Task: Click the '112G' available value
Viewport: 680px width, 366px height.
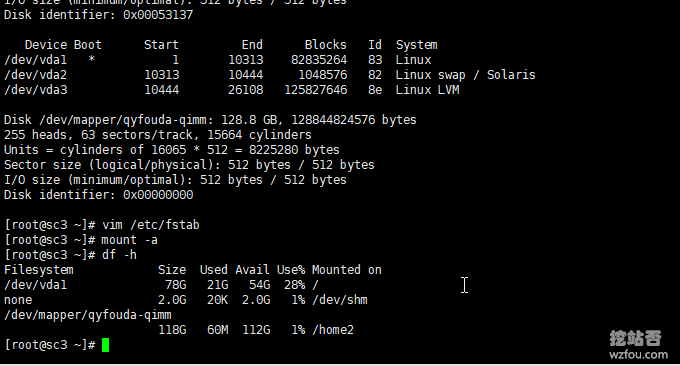Action: pos(256,330)
